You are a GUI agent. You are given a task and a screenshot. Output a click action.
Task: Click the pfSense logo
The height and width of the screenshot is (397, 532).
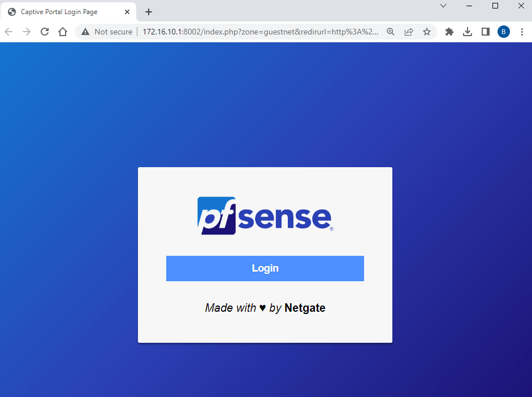pos(265,216)
